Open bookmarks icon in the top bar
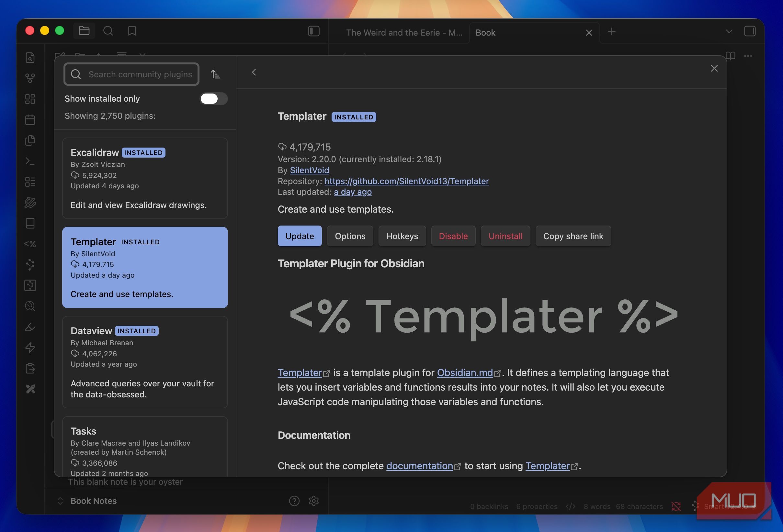Image resolution: width=783 pixels, height=532 pixels. [x=132, y=31]
